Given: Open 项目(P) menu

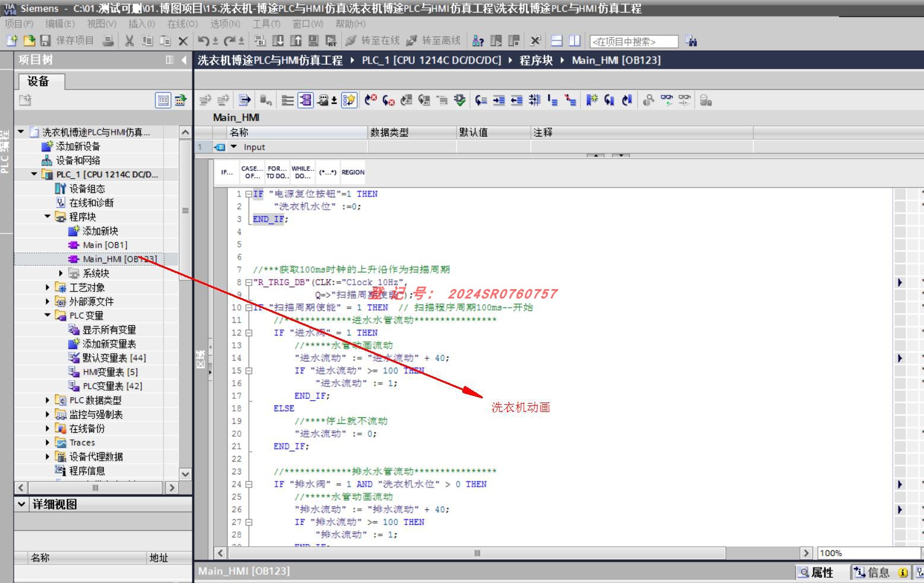Looking at the screenshot, I should (x=20, y=24).
